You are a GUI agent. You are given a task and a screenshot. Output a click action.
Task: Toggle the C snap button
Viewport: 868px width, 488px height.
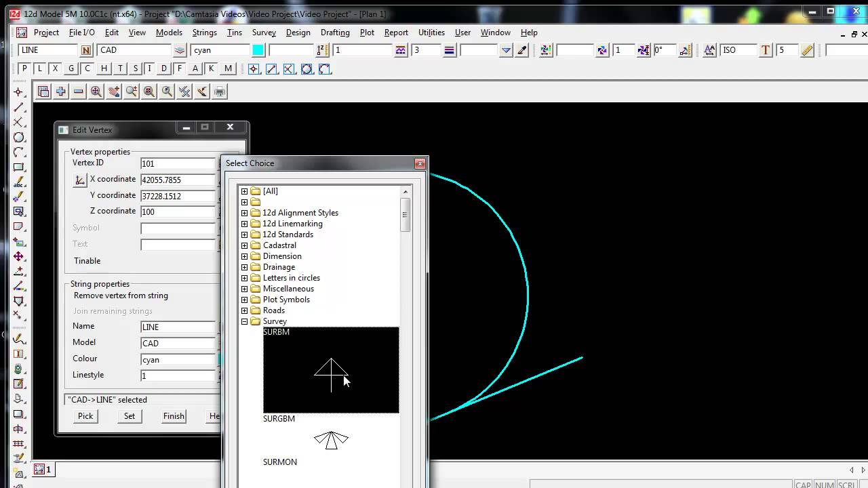pos(87,68)
